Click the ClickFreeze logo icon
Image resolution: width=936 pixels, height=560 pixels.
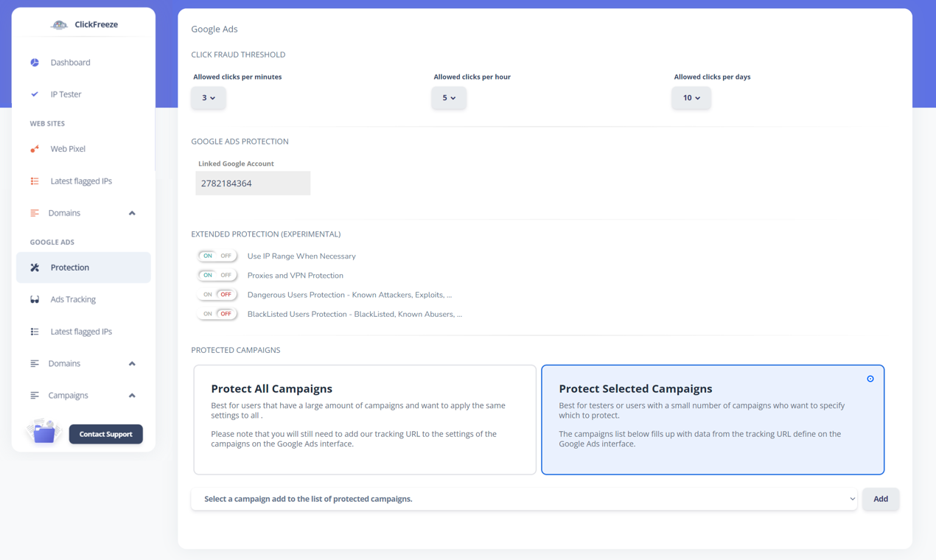coord(59,25)
